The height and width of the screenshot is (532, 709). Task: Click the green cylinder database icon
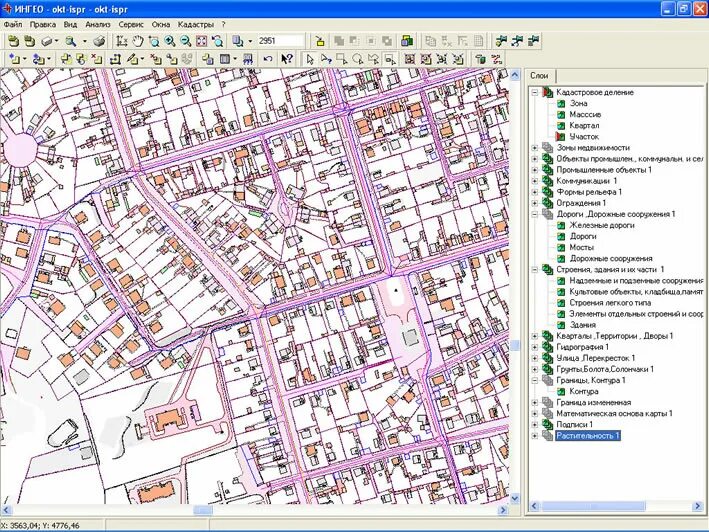(481, 59)
